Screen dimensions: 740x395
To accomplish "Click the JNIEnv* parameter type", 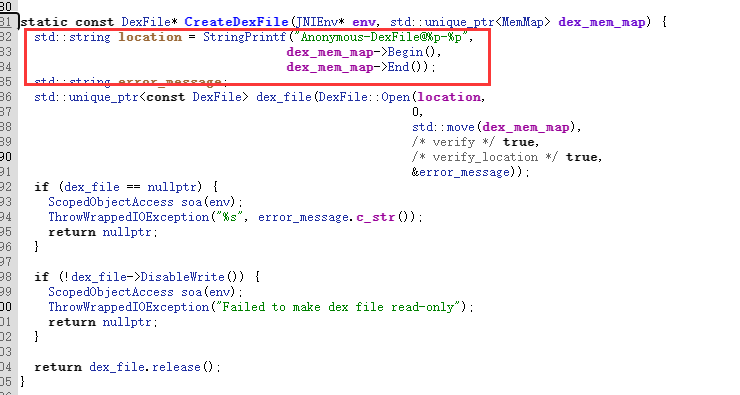I will 321,22.
